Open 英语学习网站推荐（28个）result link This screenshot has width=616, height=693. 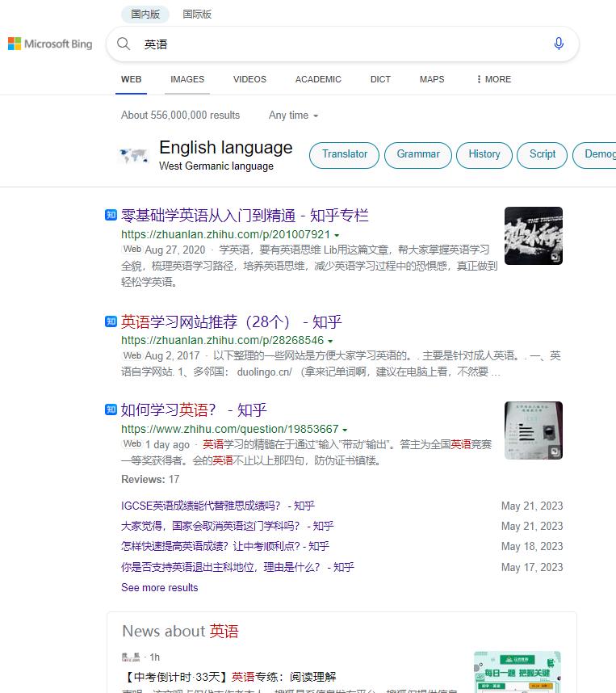point(232,321)
